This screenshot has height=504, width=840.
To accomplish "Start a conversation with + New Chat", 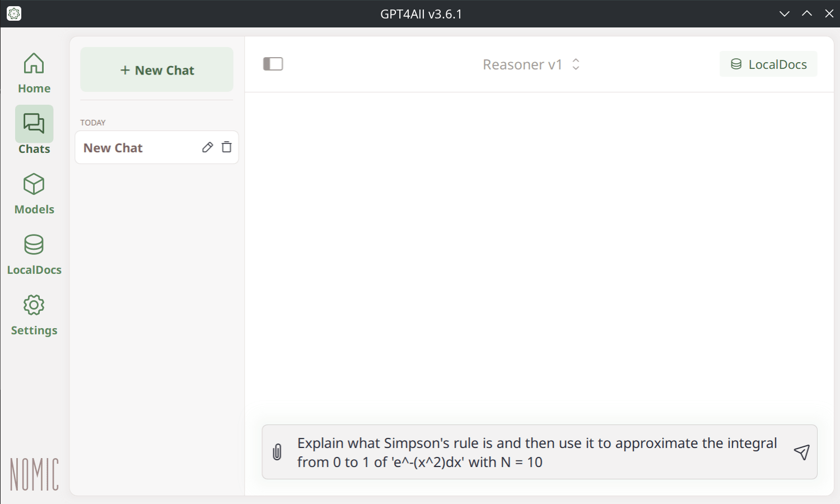I will (x=157, y=70).
